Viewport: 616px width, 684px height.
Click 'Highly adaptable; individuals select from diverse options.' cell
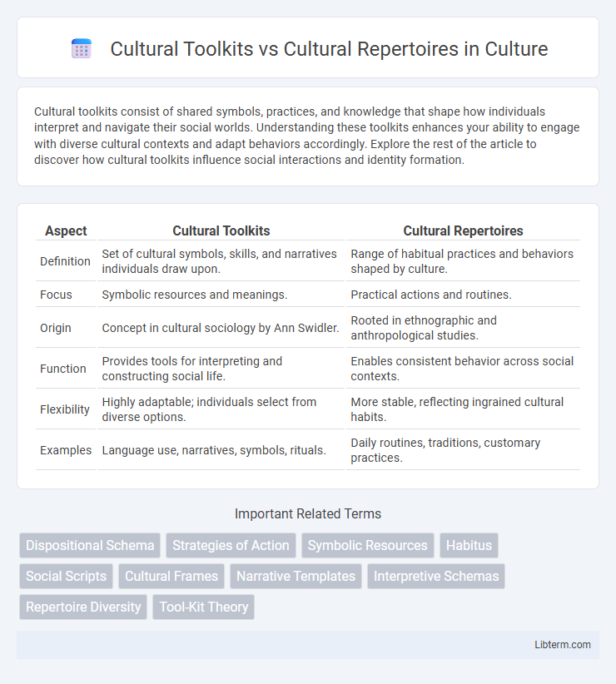221,409
